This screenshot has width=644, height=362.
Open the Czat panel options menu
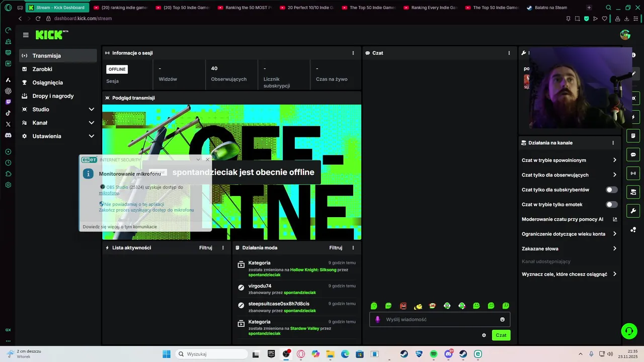click(509, 53)
